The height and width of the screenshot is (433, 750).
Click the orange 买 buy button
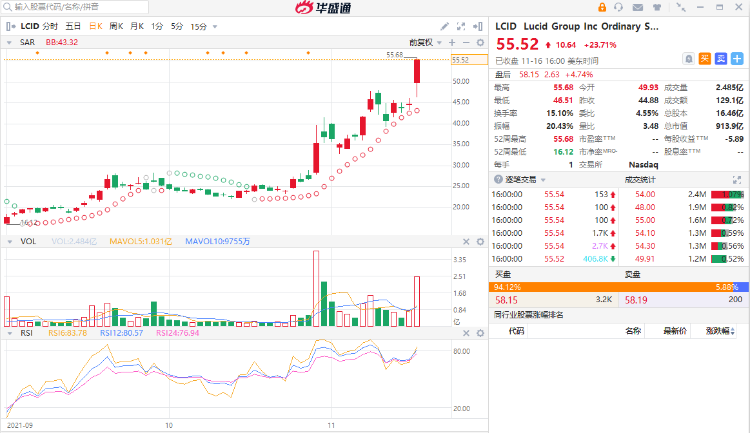705,59
